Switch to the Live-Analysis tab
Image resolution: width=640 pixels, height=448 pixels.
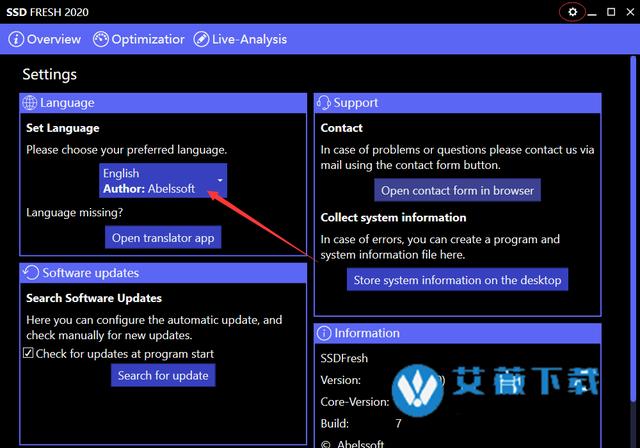tap(240, 40)
